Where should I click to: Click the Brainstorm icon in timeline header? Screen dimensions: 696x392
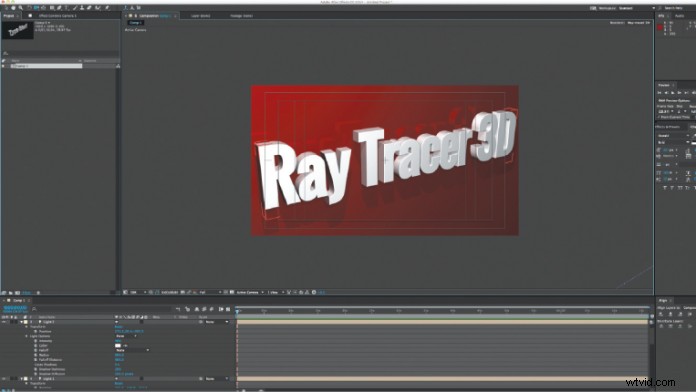pyautogui.click(x=221, y=309)
